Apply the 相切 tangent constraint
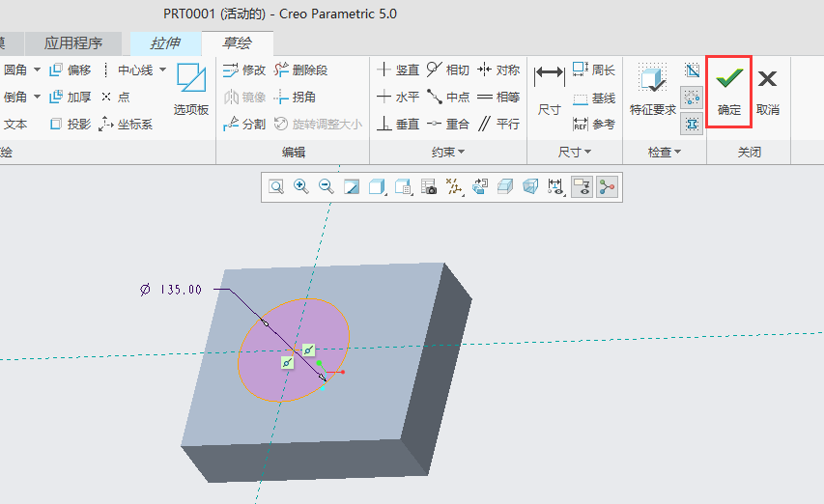The width and height of the screenshot is (824, 504). pyautogui.click(x=447, y=70)
